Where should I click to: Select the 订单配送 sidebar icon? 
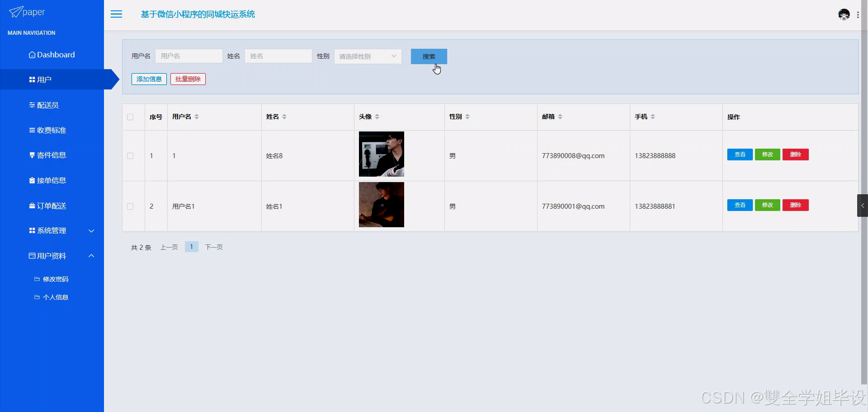(32, 206)
